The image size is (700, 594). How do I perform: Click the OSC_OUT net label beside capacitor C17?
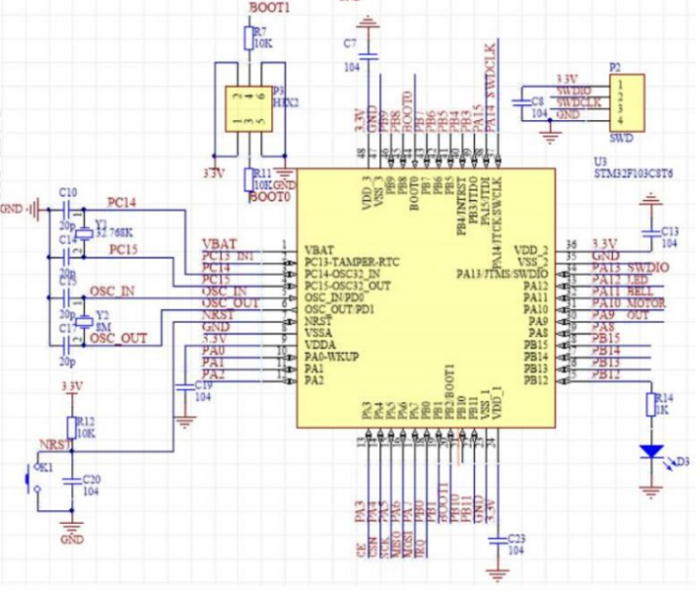pos(118,338)
